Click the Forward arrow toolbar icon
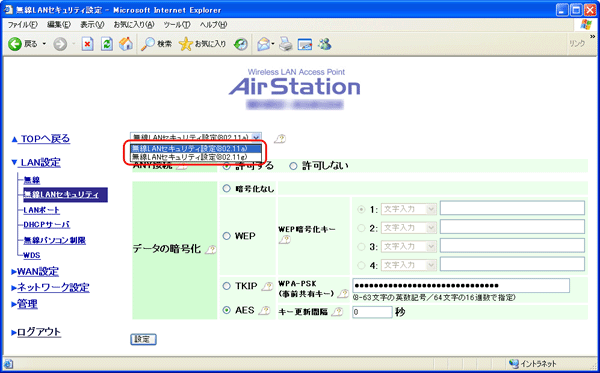The height and width of the screenshot is (373, 600). pyautogui.click(x=60, y=44)
